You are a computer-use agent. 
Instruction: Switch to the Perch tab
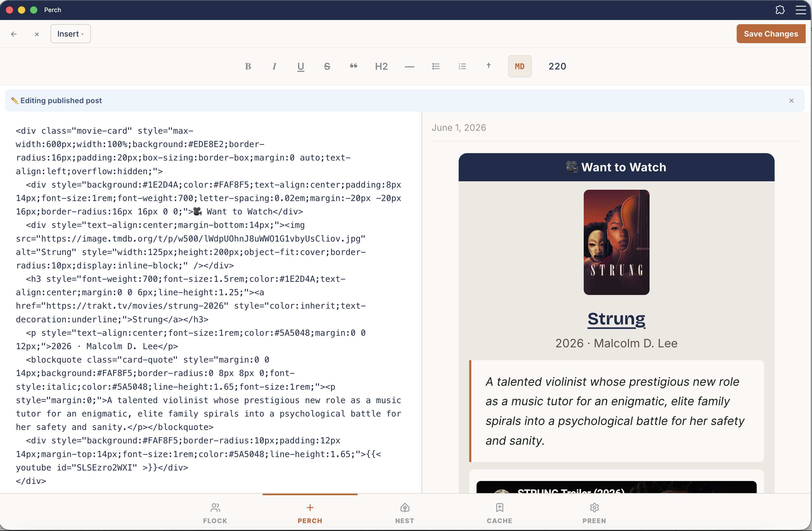(x=310, y=513)
